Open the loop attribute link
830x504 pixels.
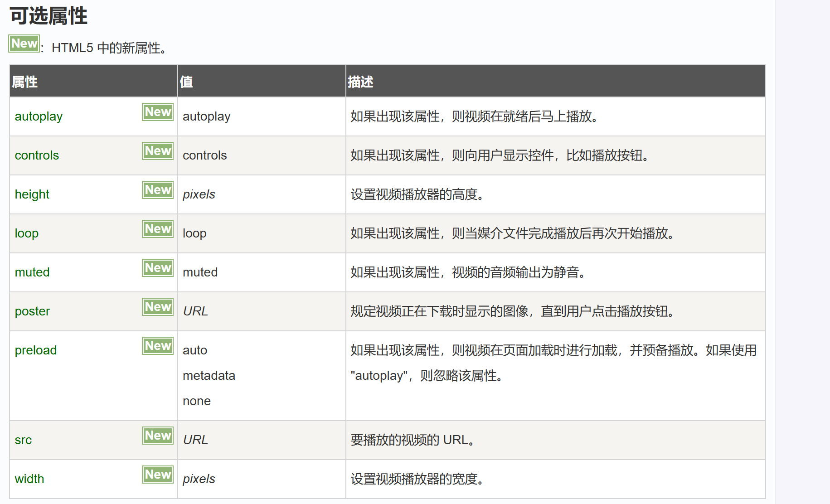[26, 233]
